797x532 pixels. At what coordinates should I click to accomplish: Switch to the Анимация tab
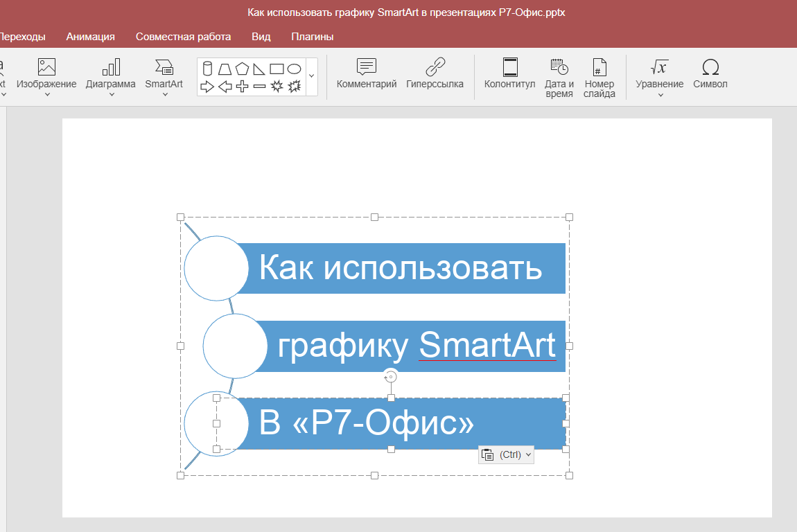click(x=91, y=37)
